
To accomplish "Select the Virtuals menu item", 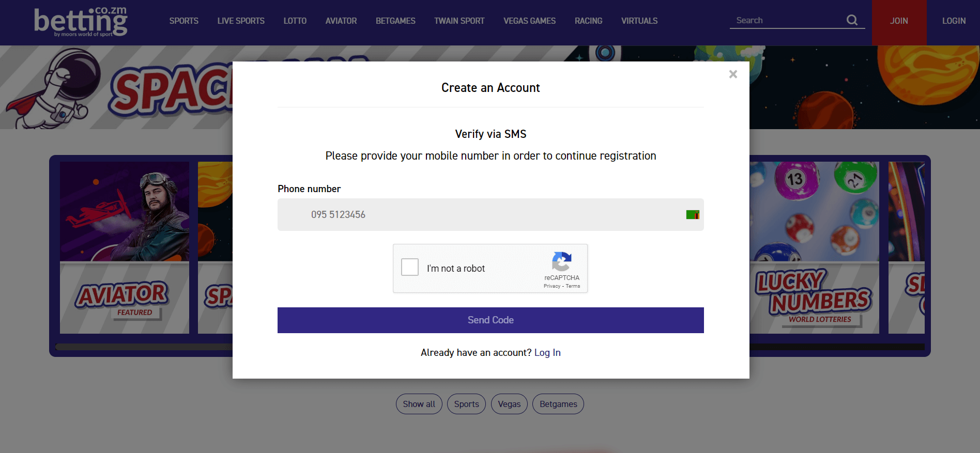I will [x=639, y=21].
